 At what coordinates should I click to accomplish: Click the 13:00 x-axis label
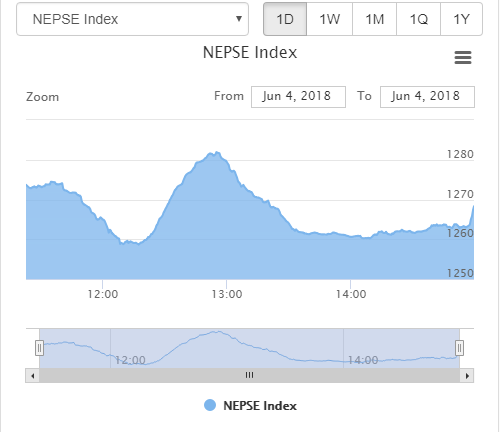[x=227, y=294]
